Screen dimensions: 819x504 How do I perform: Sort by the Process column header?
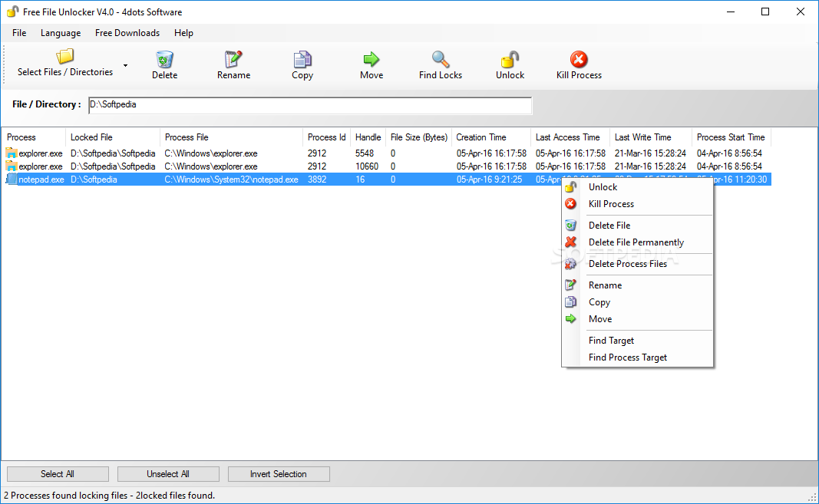pos(34,137)
